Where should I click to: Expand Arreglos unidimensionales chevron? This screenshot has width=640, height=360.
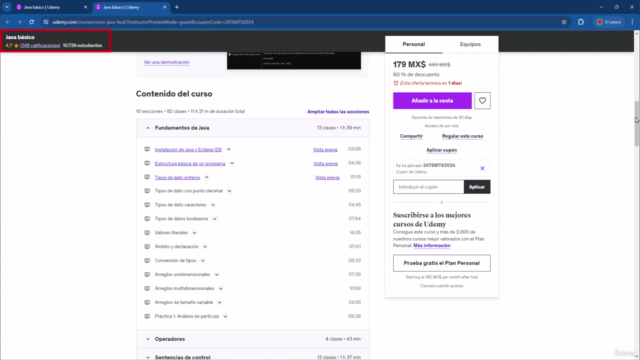[216, 275]
